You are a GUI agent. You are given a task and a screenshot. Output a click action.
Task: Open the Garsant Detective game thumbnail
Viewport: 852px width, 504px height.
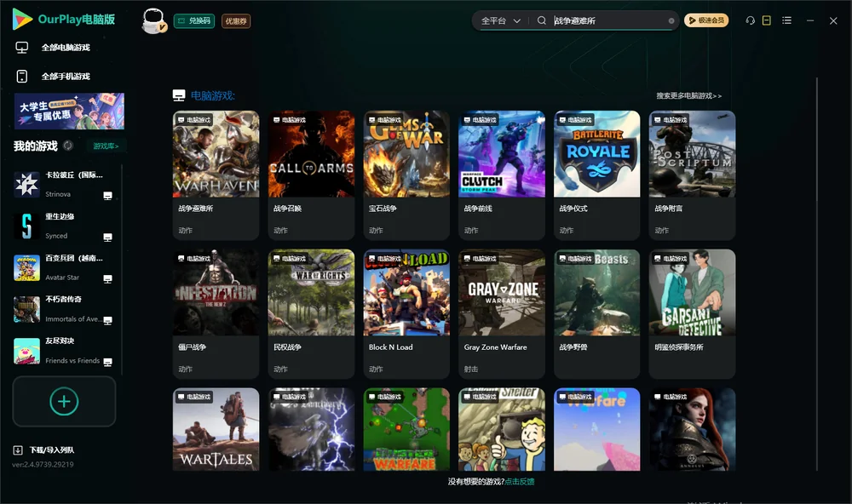(692, 293)
